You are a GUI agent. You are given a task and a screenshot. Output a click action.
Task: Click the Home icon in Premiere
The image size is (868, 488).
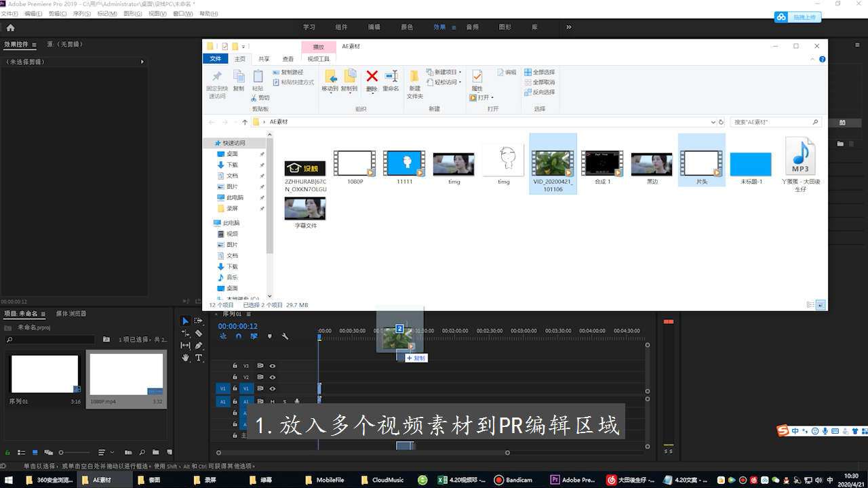coord(10,27)
